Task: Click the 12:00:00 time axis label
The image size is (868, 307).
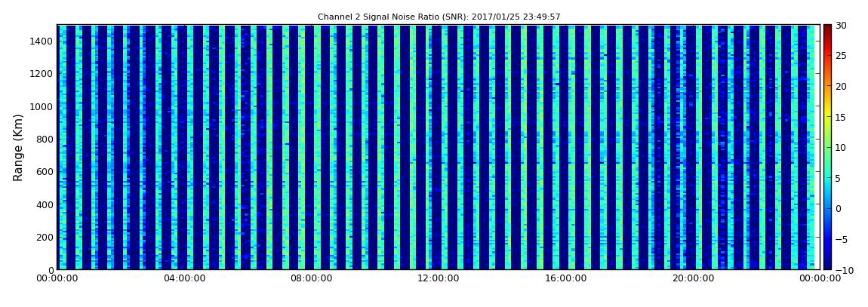Action: pyautogui.click(x=438, y=278)
